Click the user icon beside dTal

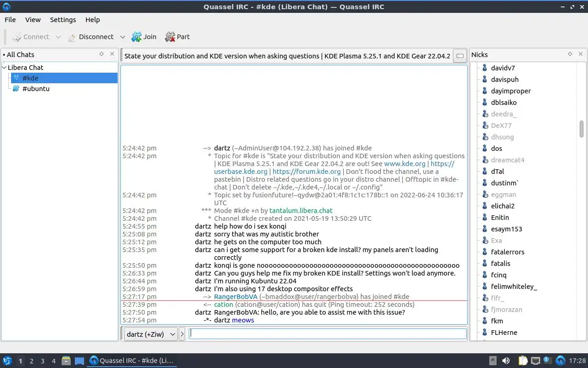point(484,172)
